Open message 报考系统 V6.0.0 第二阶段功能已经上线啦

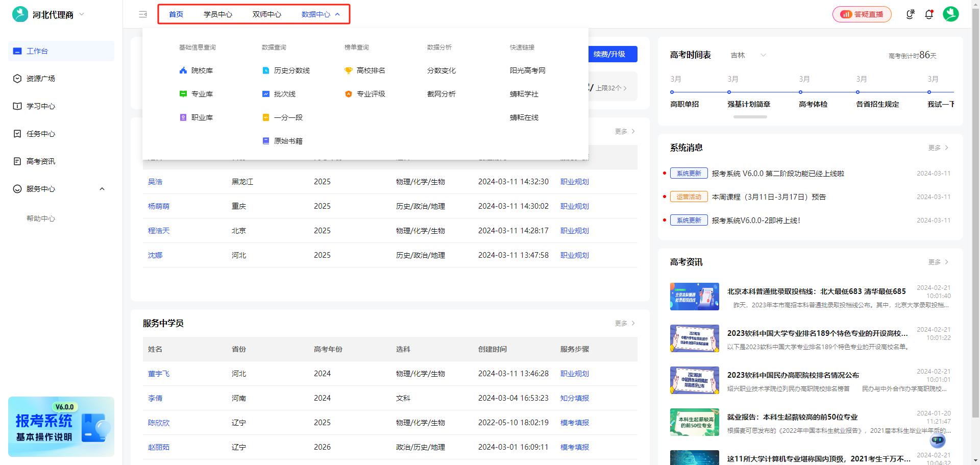(x=778, y=174)
